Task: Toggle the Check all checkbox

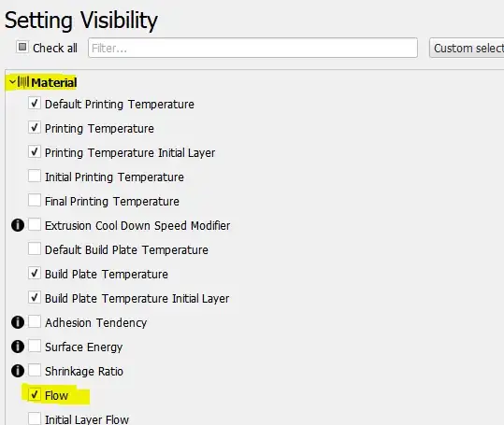Action: click(x=22, y=48)
